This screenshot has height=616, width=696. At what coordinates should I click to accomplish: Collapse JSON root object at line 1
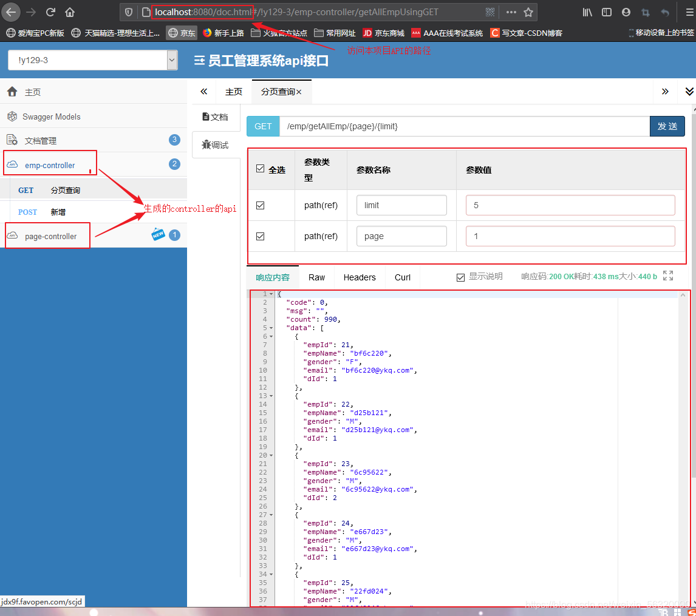tap(271, 294)
